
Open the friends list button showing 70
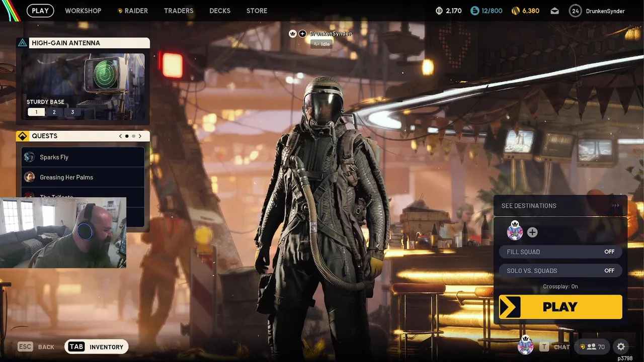592,346
